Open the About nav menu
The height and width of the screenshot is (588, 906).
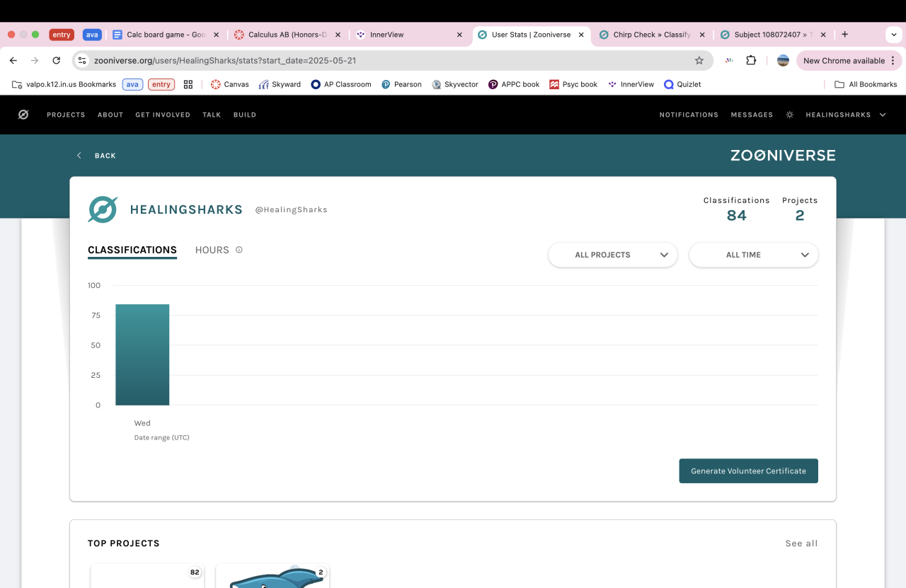click(x=110, y=115)
